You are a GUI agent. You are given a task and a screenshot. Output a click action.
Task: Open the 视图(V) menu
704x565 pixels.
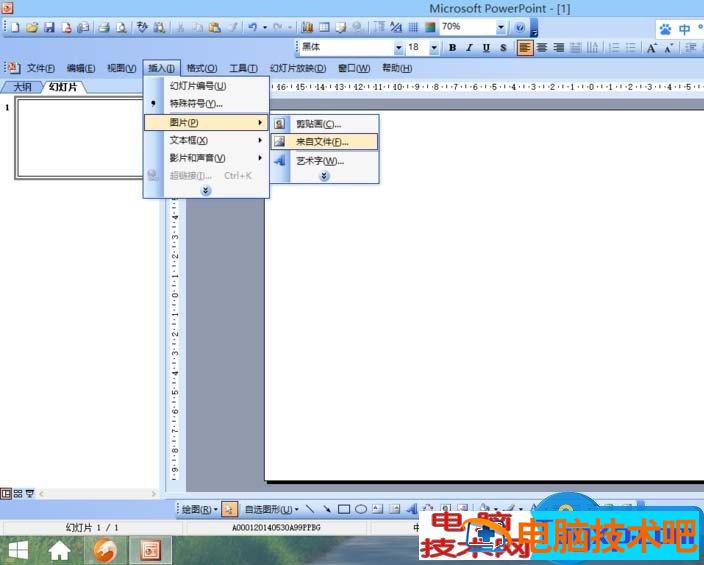122,68
